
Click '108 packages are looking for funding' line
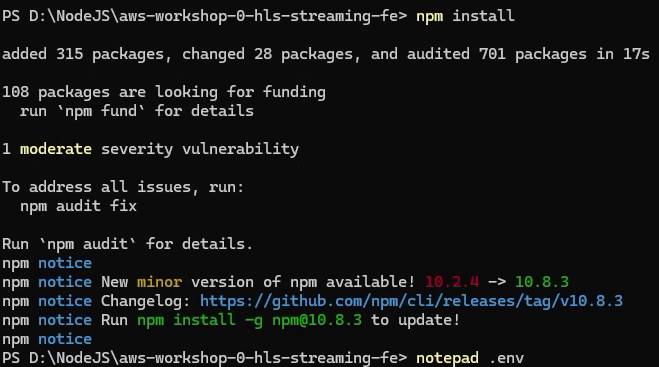coord(164,92)
